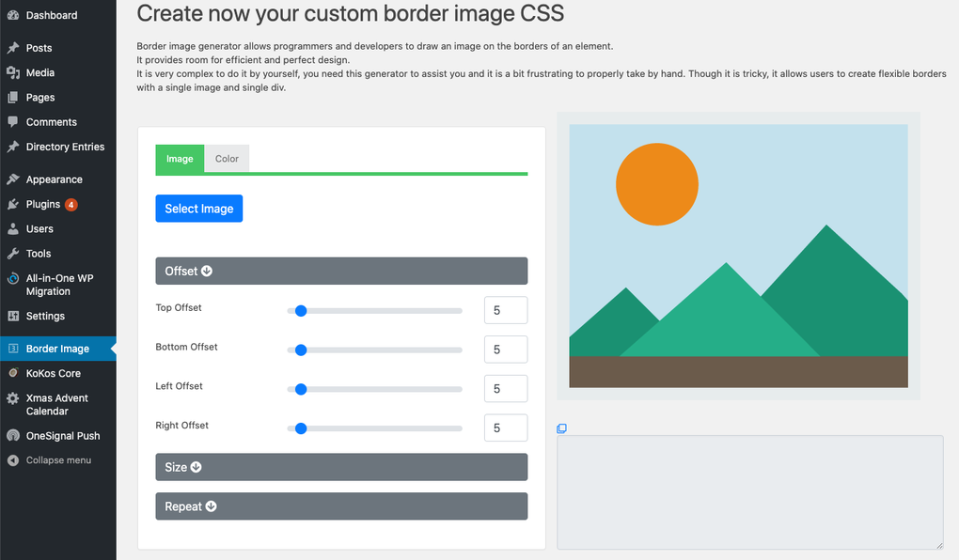Open the Media library icon in sidebar

[13, 72]
